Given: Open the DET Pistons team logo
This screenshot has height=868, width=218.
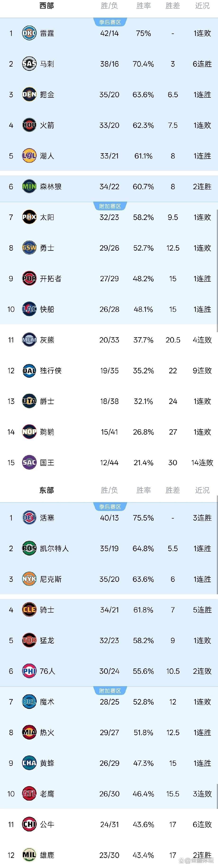Looking at the screenshot, I should point(29,518).
